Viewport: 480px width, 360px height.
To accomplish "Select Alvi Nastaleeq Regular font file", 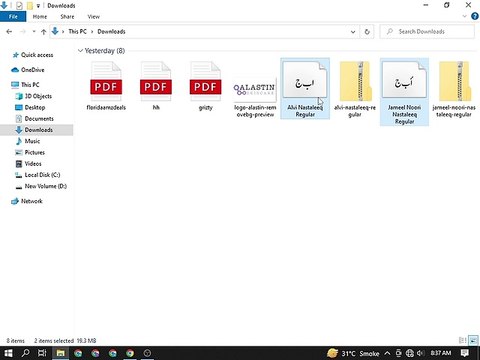I will tap(305, 89).
